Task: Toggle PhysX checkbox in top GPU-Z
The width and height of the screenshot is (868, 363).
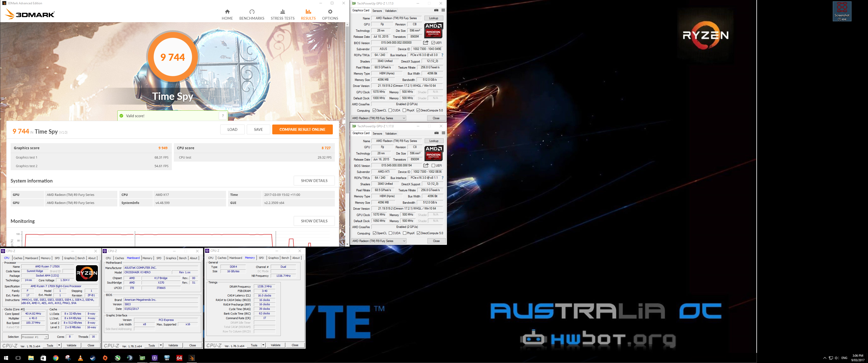Action: (x=404, y=110)
